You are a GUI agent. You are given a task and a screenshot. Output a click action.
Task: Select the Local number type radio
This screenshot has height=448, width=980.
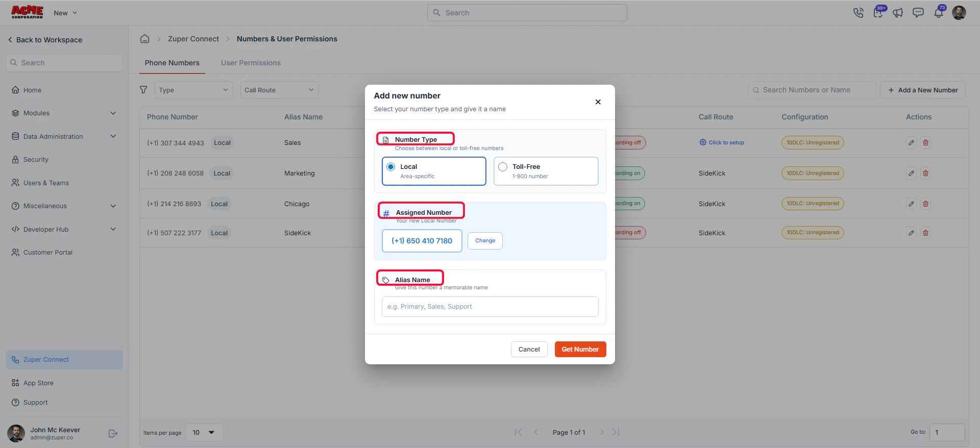391,167
